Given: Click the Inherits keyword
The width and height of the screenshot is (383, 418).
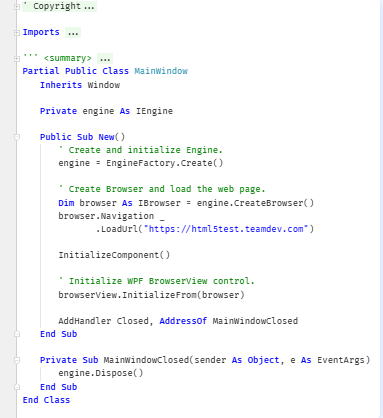Looking at the screenshot, I should pos(61,85).
